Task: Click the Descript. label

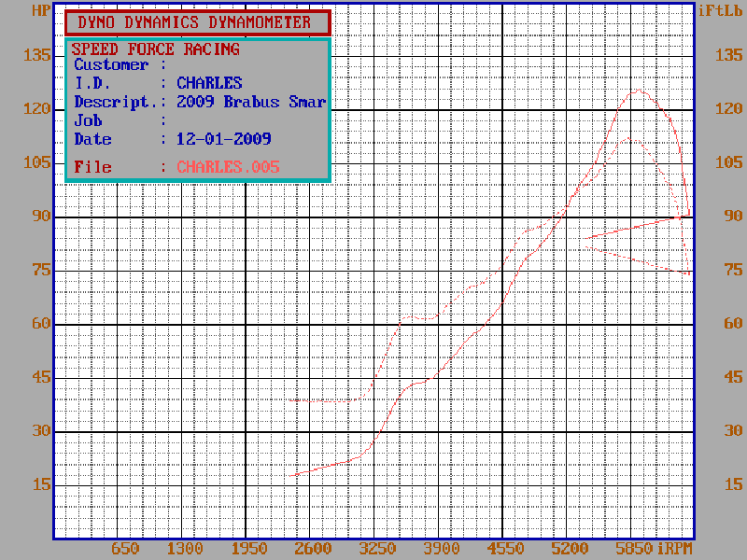Action: [x=115, y=102]
